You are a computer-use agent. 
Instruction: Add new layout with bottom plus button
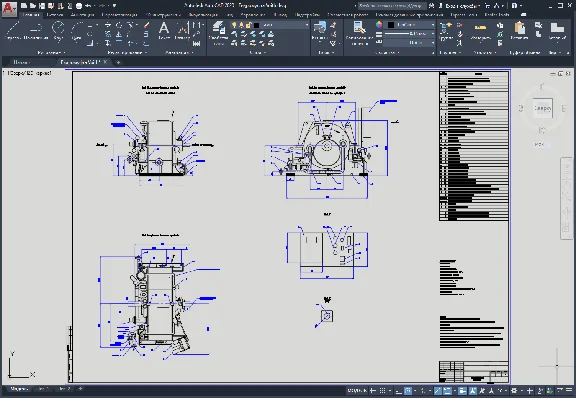pos(80,389)
